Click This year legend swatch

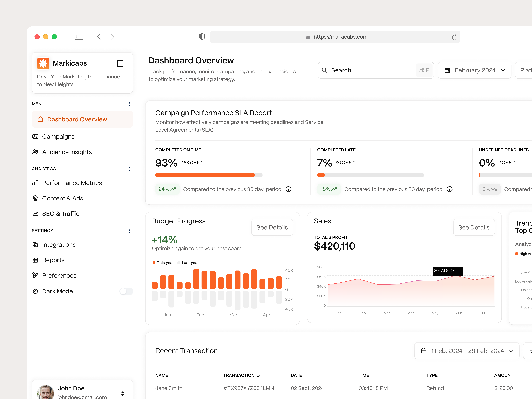[154, 263]
